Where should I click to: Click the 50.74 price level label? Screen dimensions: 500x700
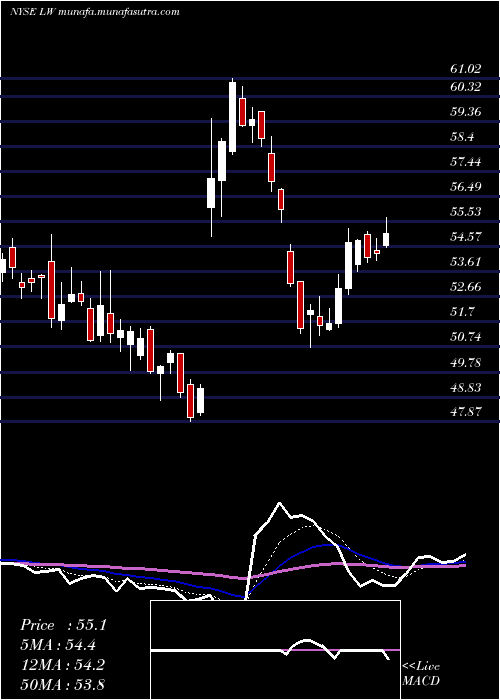coord(466,337)
